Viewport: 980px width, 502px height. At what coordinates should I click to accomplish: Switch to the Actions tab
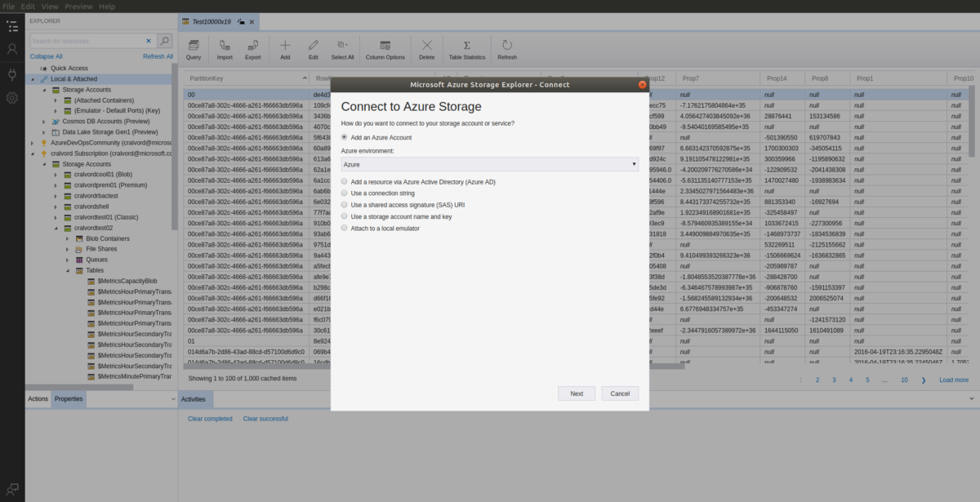(x=38, y=399)
